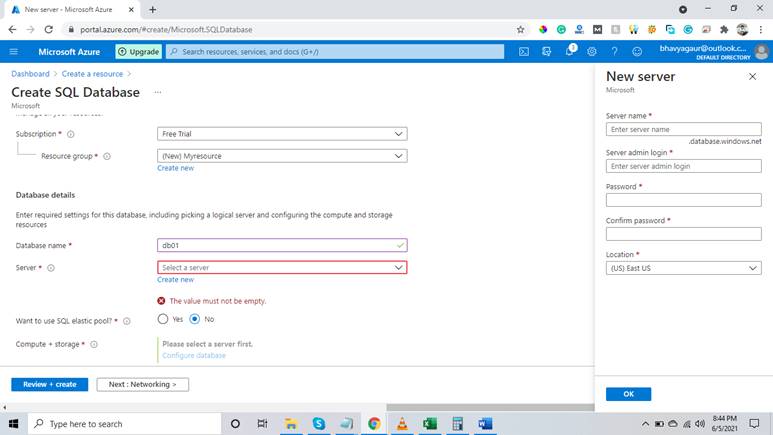
Task: Open File Explorer from the taskbar
Action: (291, 424)
